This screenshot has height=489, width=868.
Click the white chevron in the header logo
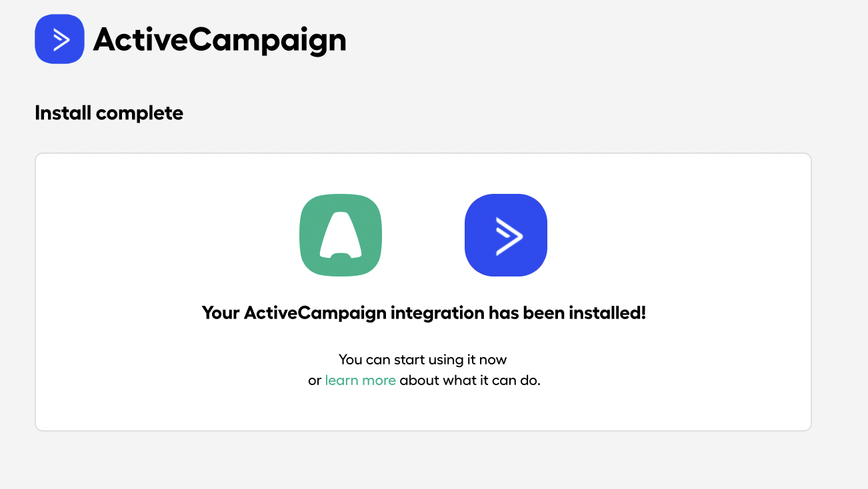click(x=61, y=40)
